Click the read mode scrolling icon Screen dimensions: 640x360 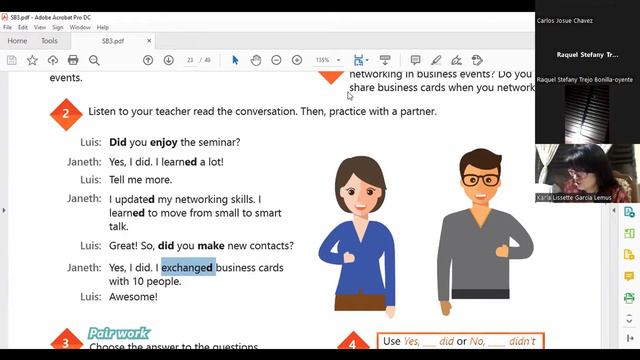point(385,60)
